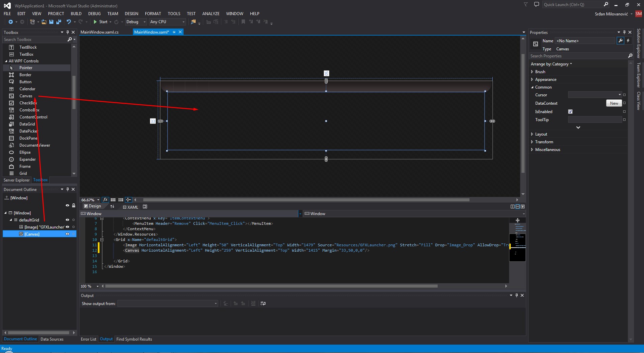Toggle visibility of defaultGrid in outline
Screen dimensions: 644x353
tap(67, 220)
